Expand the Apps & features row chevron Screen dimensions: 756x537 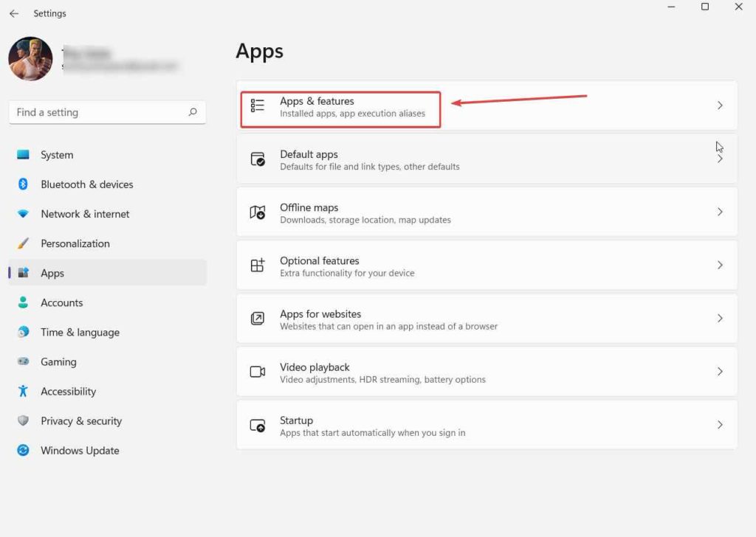point(720,105)
